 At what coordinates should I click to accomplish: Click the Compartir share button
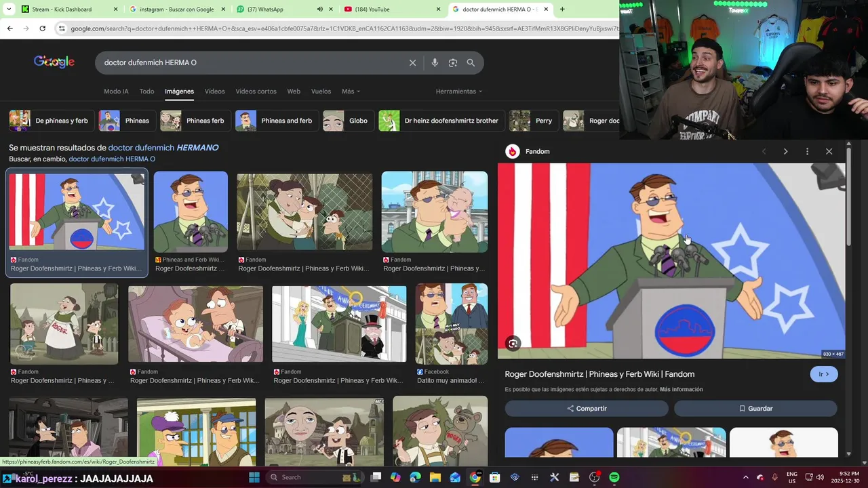click(587, 409)
